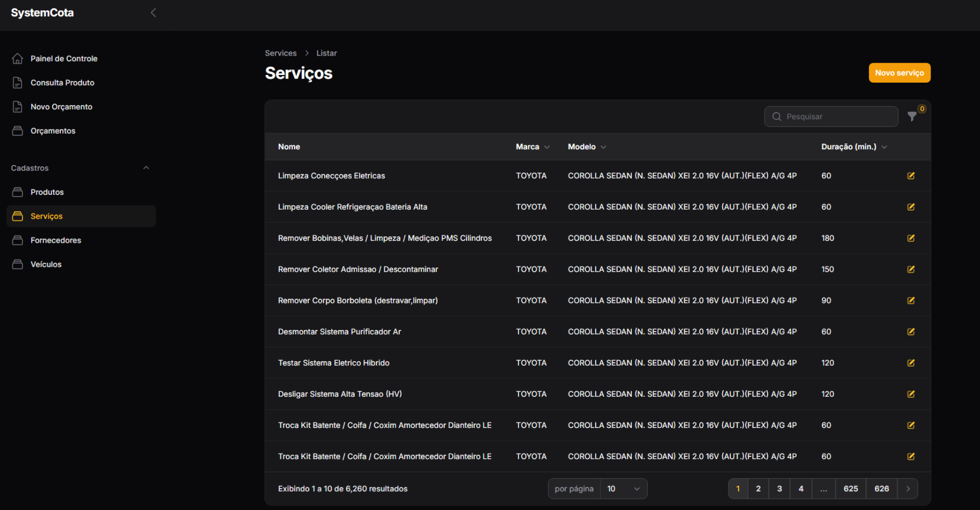Sort table by Marca column
This screenshot has height=510, width=980.
pyautogui.click(x=532, y=147)
